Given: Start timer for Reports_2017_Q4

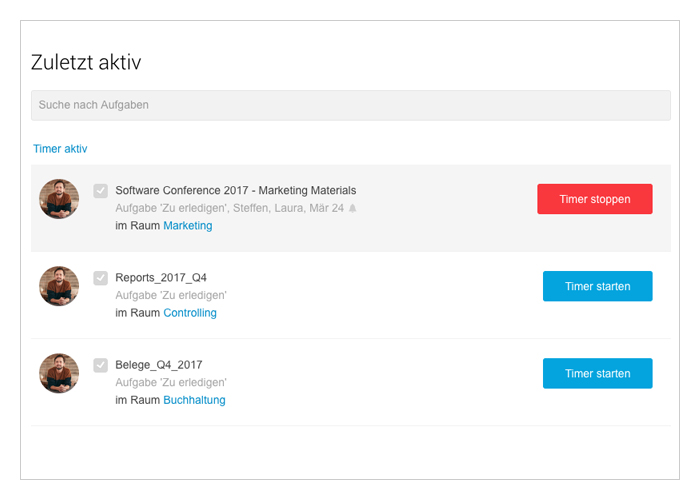Looking at the screenshot, I should [x=597, y=286].
